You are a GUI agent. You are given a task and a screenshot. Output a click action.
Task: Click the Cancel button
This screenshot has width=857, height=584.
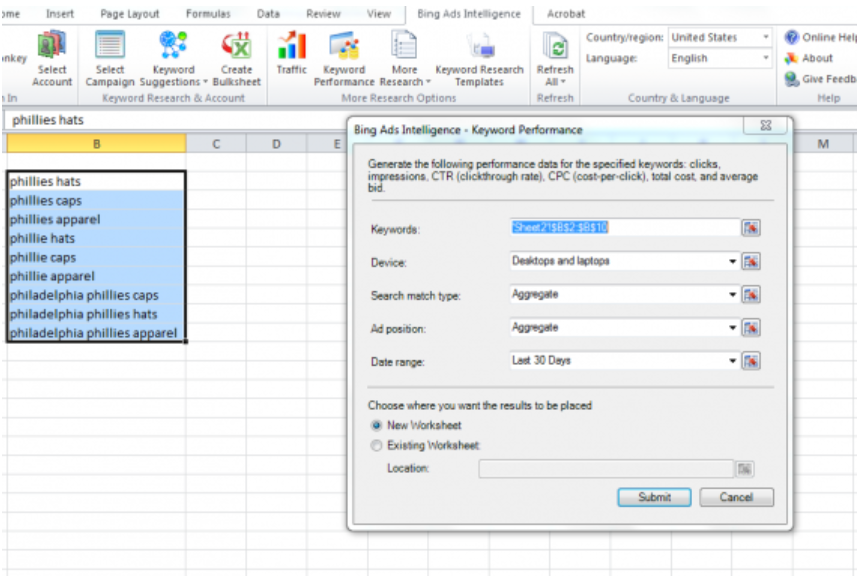(x=736, y=497)
